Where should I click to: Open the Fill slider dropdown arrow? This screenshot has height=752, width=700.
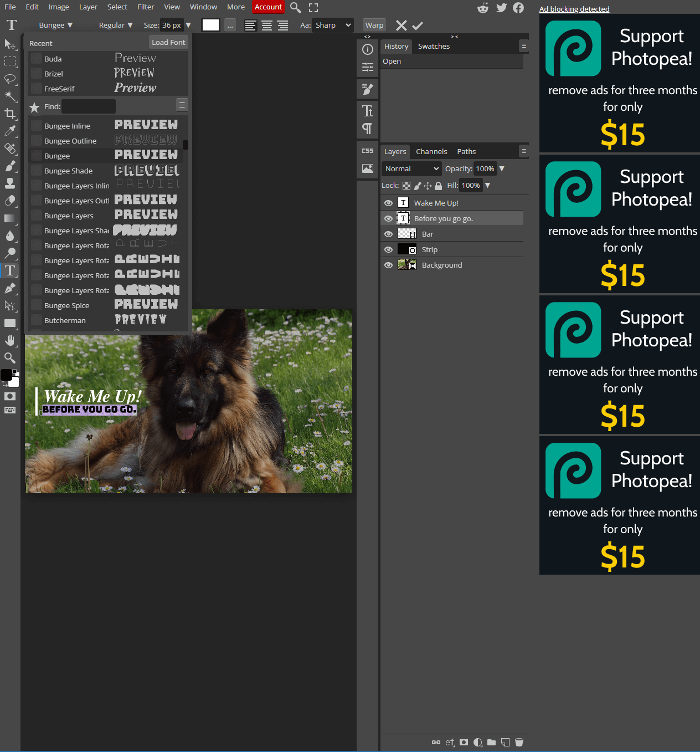click(x=487, y=186)
